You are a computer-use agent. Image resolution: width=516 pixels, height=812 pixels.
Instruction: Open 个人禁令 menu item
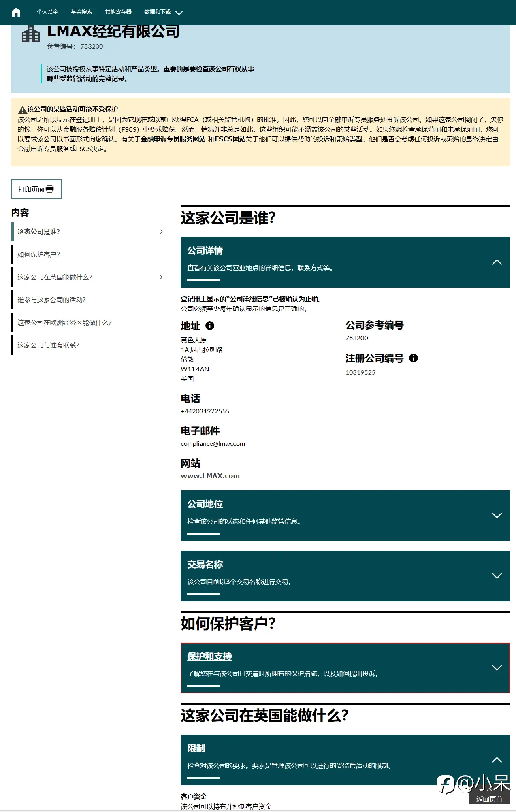47,12
